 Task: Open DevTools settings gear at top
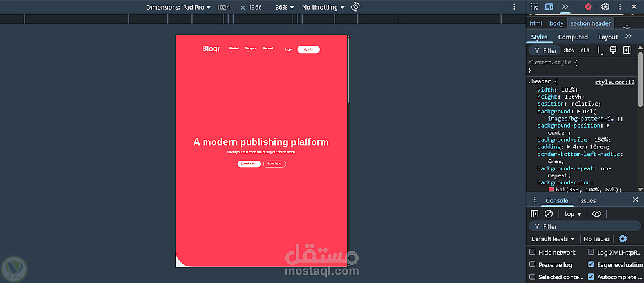[605, 6]
